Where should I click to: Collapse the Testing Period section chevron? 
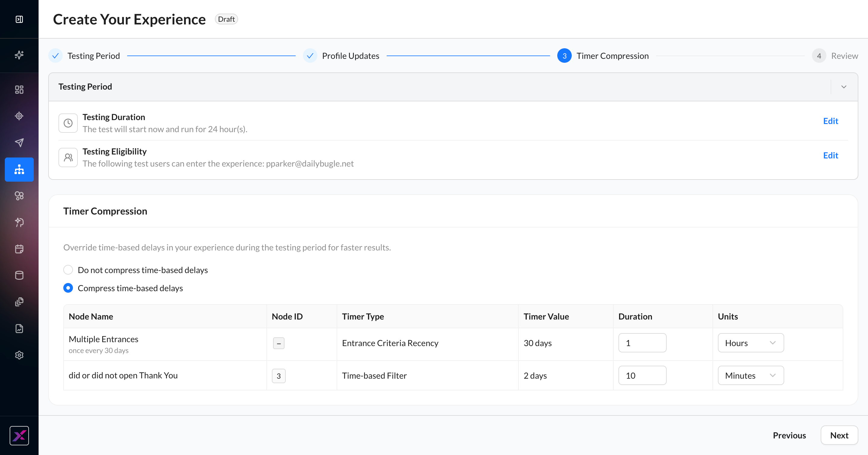844,87
